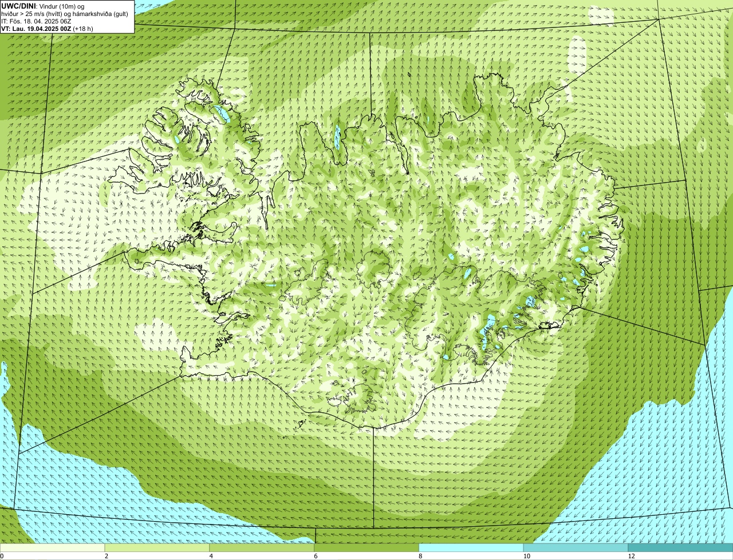Click the legend scale label '6'

[316, 556]
